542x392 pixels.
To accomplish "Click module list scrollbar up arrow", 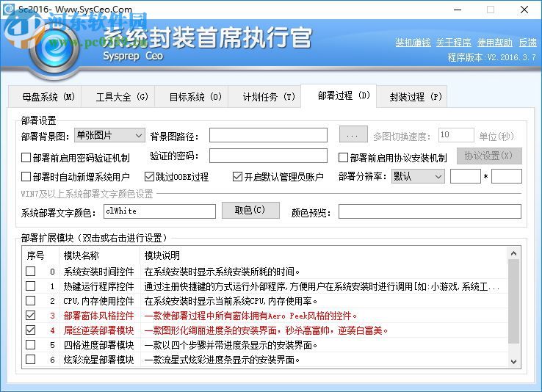I will 513,254.
